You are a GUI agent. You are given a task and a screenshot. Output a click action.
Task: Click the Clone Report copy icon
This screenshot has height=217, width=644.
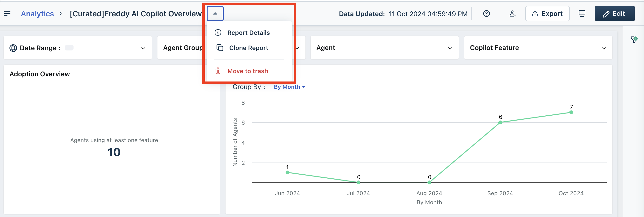pos(220,48)
